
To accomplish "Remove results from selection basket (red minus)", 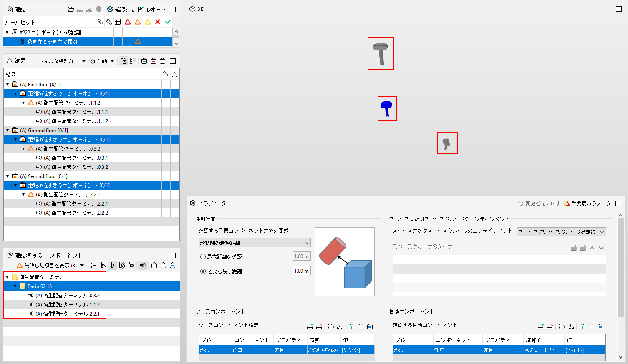I will point(154,61).
